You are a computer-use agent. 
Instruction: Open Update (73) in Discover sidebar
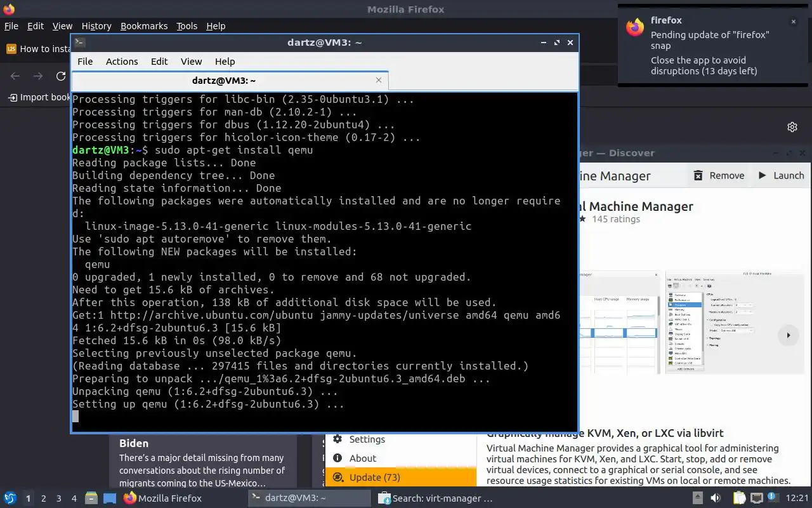point(401,478)
